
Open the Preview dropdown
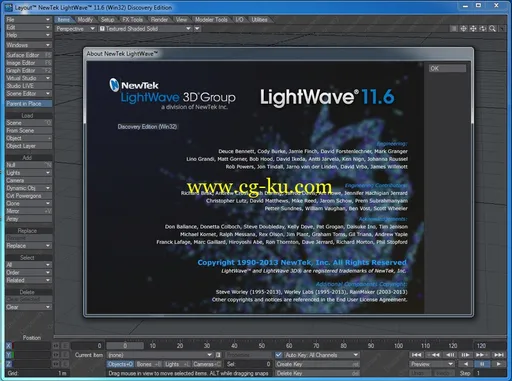pos(432,364)
